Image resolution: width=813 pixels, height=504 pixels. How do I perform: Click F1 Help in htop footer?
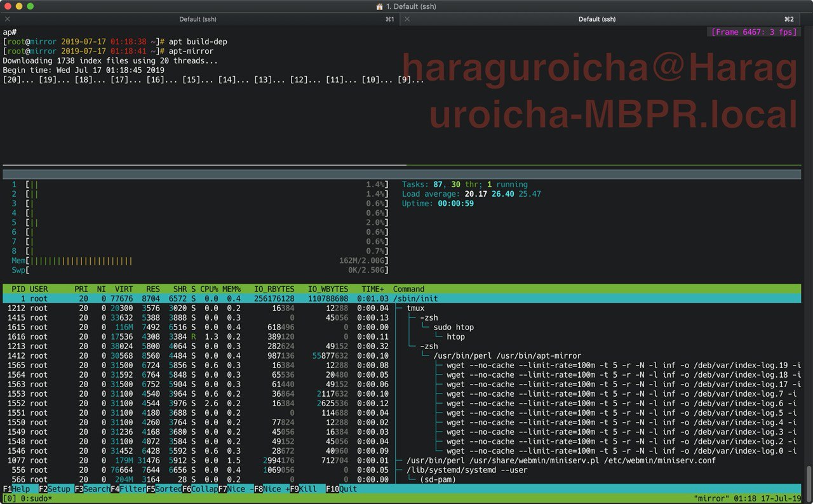(x=17, y=489)
